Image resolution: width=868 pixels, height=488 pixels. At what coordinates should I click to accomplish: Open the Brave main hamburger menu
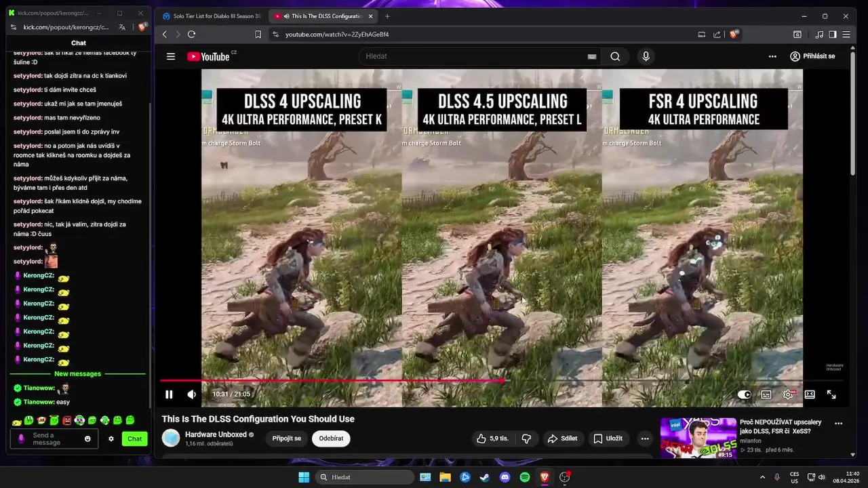coord(846,35)
